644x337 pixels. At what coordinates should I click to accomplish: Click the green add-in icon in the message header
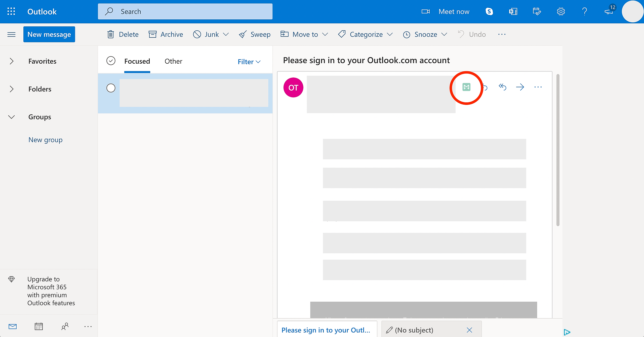(x=466, y=87)
